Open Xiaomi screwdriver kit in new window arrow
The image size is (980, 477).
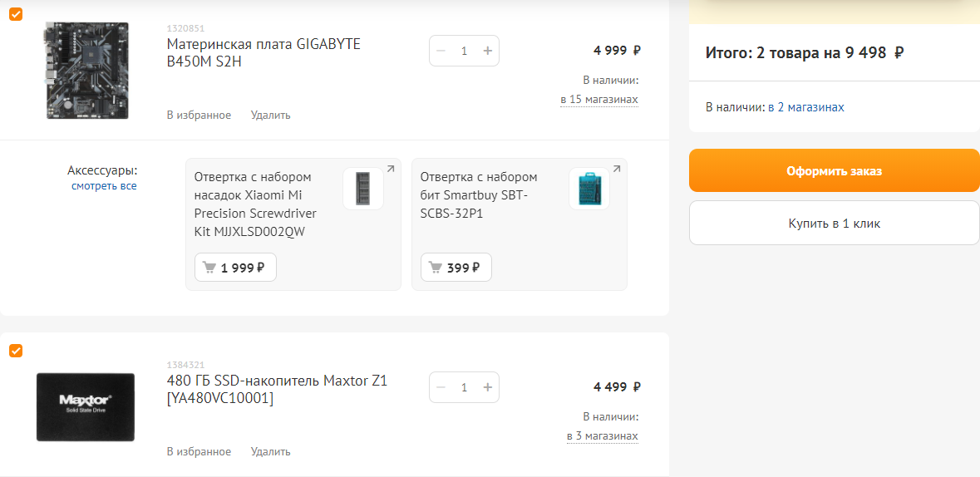(x=391, y=169)
